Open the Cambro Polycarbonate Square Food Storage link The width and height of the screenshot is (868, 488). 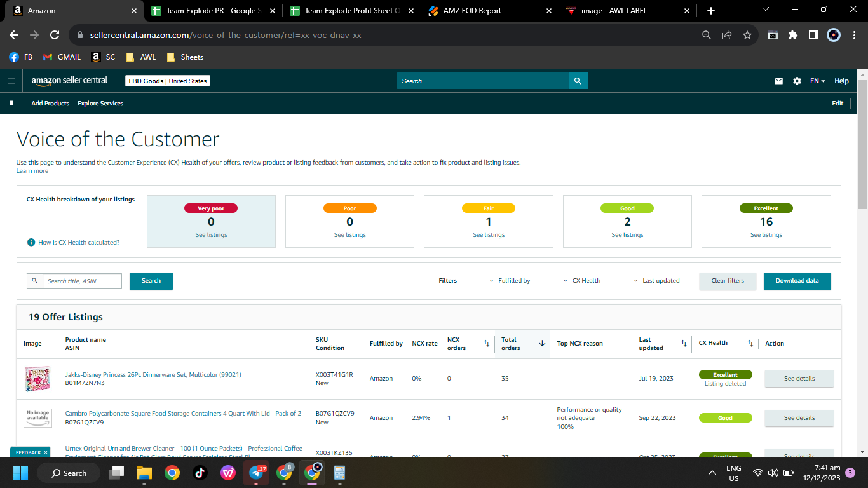[x=184, y=414]
